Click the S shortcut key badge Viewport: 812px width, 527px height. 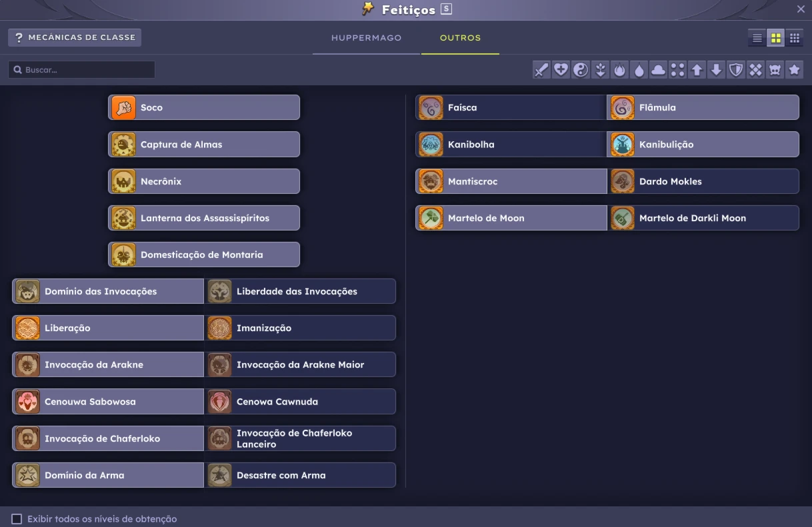pos(446,9)
